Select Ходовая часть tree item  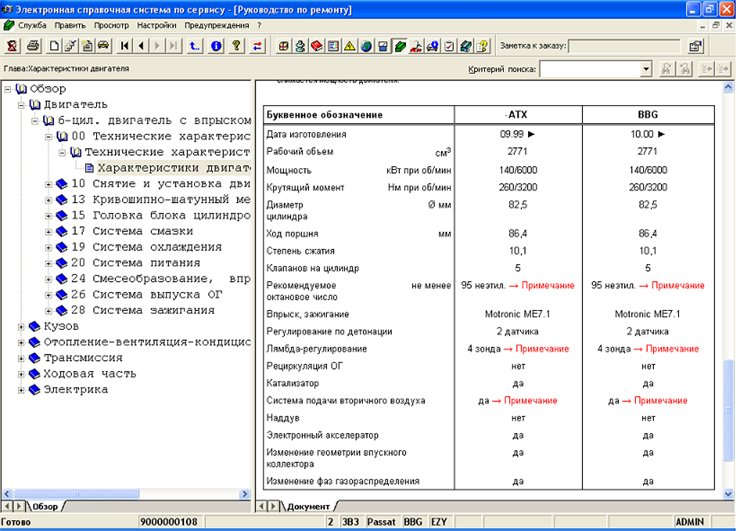pyautogui.click(x=90, y=374)
